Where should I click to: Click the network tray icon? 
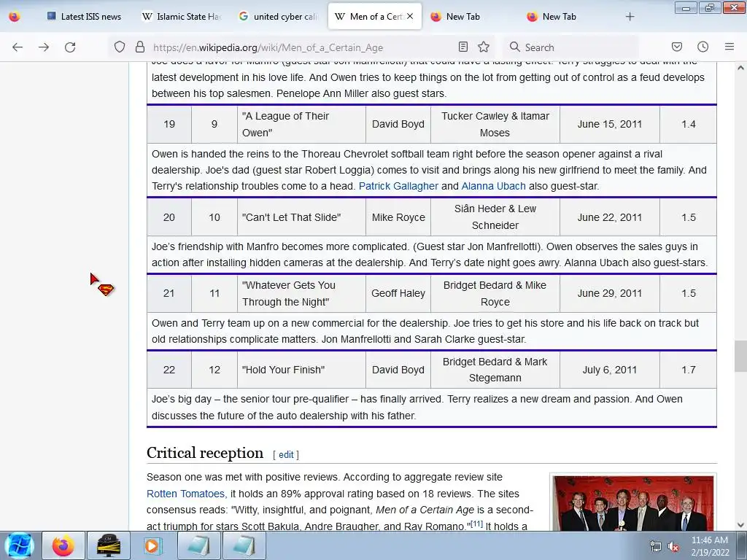[x=656, y=547]
